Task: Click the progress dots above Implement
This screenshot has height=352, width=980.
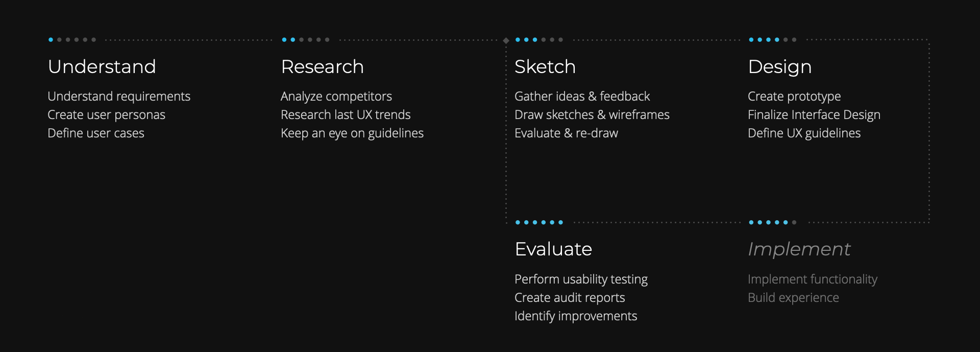Action: point(772,222)
